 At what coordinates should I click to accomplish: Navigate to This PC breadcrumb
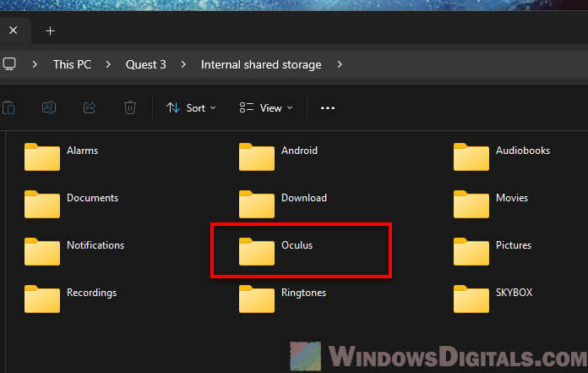coord(72,64)
